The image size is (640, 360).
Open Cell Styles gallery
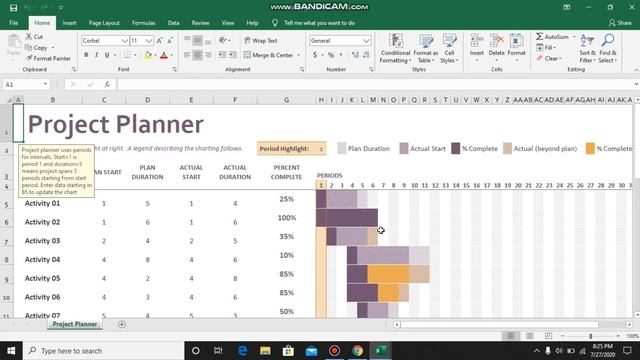[x=449, y=48]
